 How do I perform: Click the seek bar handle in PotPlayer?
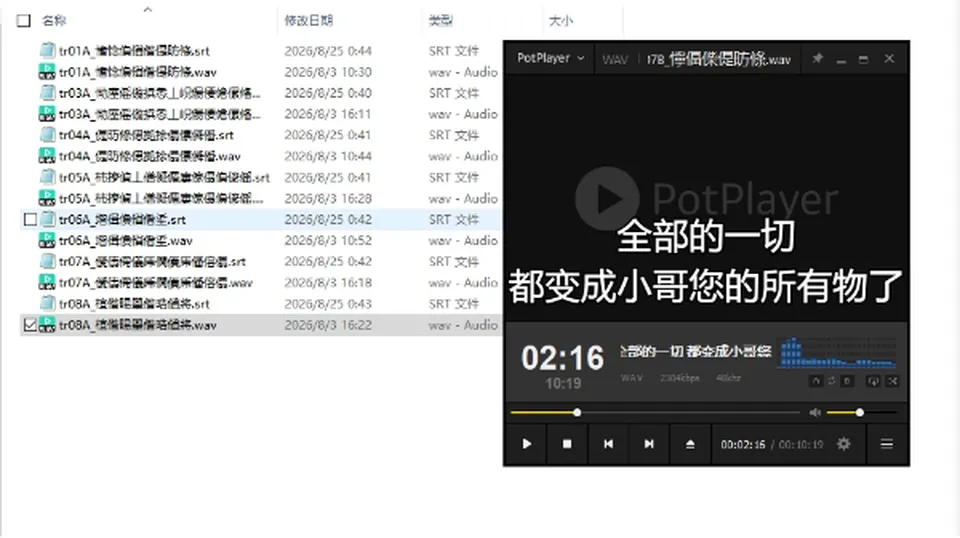pos(577,413)
